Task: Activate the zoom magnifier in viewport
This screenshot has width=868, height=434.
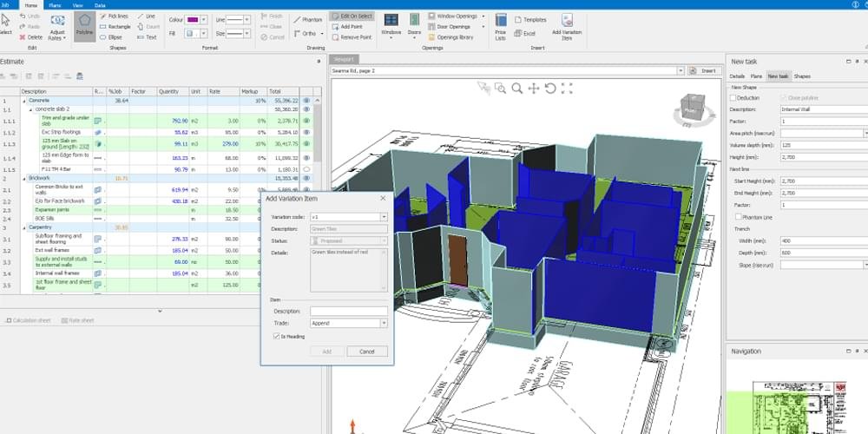Action: (x=517, y=88)
